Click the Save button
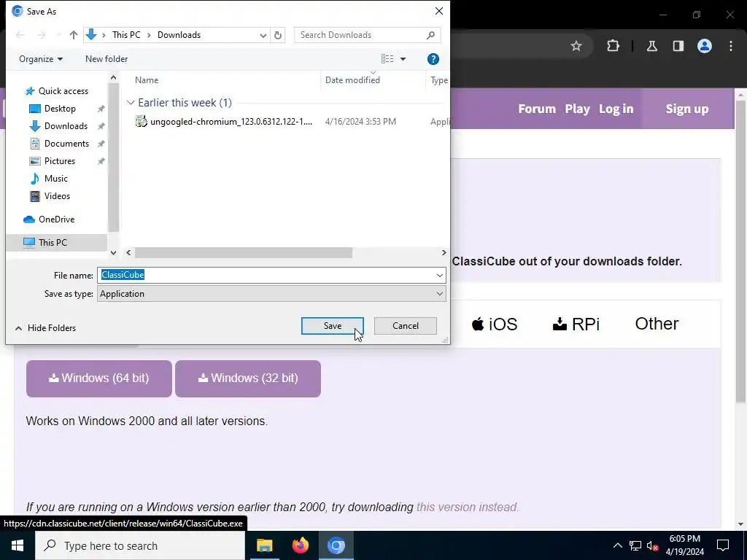747x560 pixels. click(333, 326)
